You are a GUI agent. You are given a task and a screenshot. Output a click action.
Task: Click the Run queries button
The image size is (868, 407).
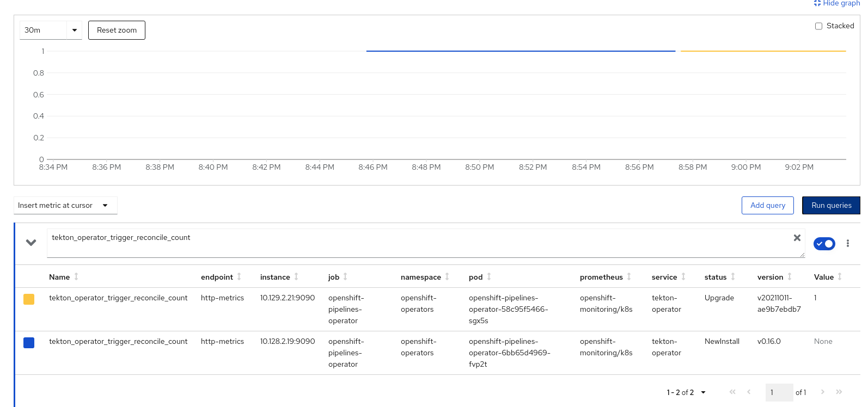[x=831, y=206]
